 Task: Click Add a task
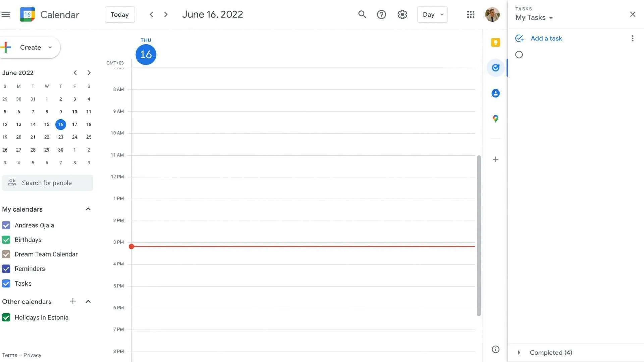point(546,38)
